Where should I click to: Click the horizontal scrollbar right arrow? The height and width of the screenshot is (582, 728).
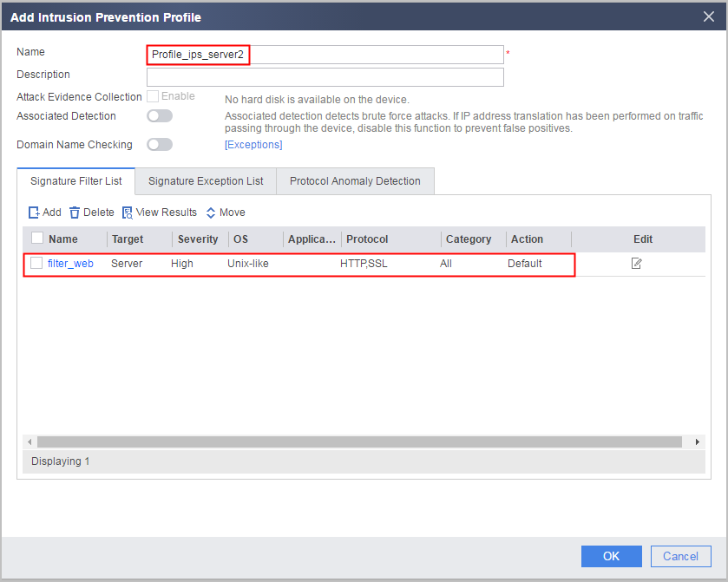[697, 441]
